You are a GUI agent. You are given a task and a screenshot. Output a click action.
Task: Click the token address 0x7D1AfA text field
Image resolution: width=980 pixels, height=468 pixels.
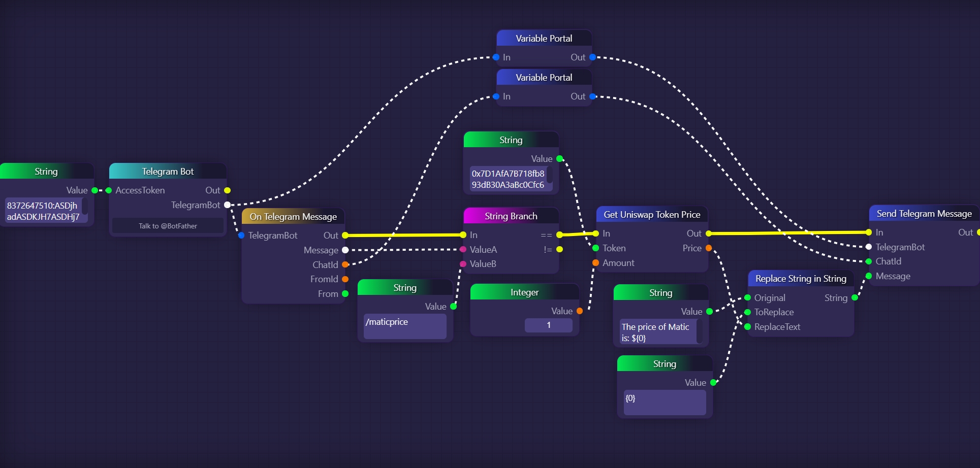coord(508,179)
